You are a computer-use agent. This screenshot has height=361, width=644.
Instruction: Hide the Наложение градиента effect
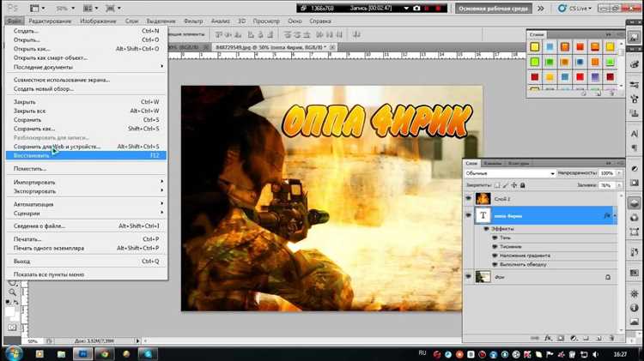click(x=495, y=256)
